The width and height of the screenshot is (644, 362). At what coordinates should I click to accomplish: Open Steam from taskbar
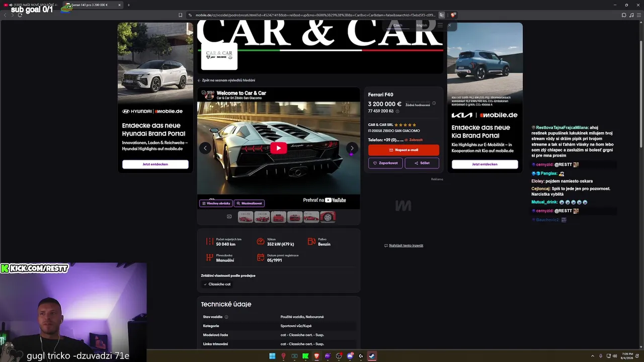(372, 356)
